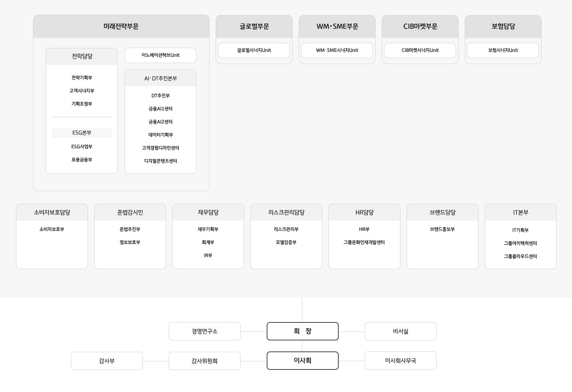Click the 보험시너지Unit box
The height and width of the screenshot is (392, 572).
point(503,50)
